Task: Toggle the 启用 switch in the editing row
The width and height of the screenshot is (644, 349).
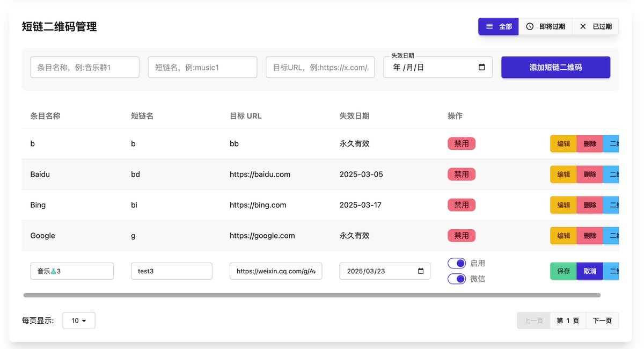Action: (457, 263)
